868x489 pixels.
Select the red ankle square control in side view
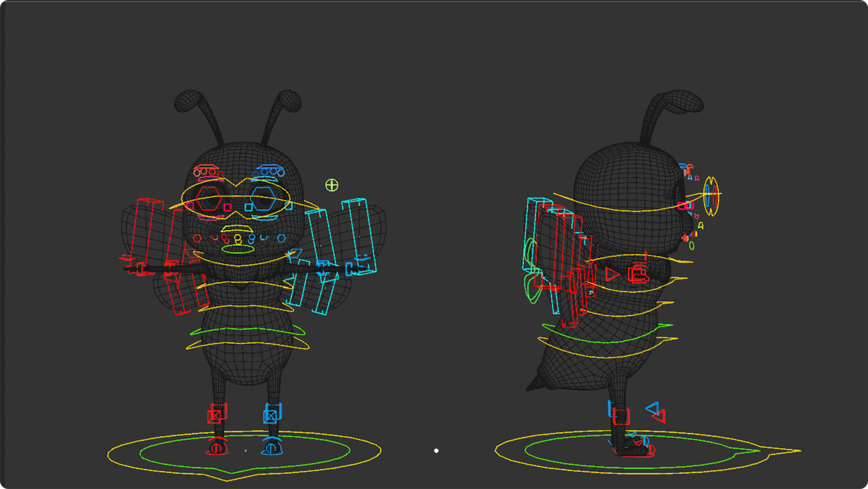click(x=622, y=417)
